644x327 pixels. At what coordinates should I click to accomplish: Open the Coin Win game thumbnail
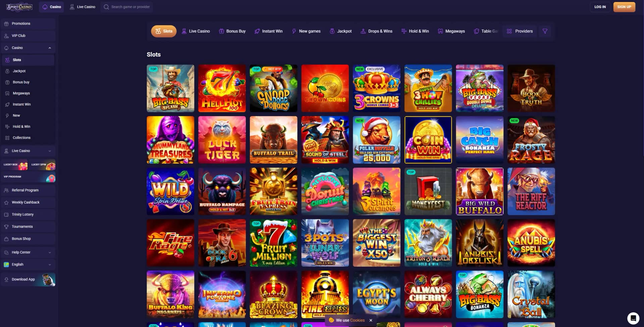click(428, 140)
